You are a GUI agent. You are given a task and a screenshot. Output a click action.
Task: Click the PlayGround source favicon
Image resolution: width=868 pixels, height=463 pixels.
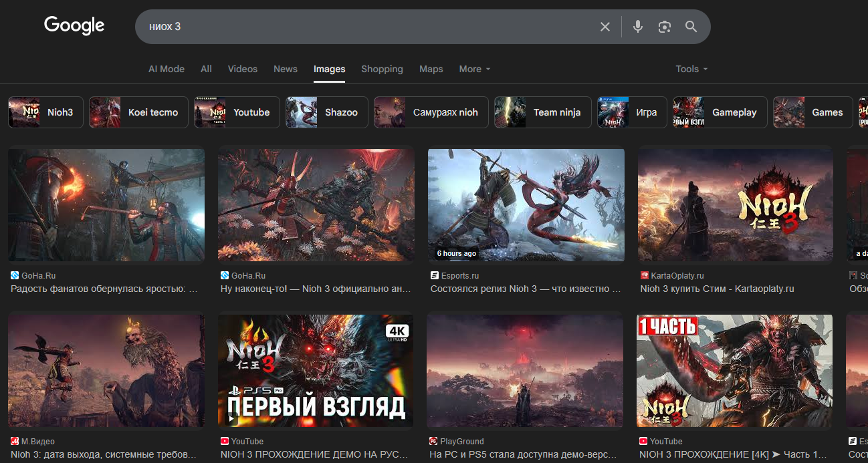pos(433,442)
